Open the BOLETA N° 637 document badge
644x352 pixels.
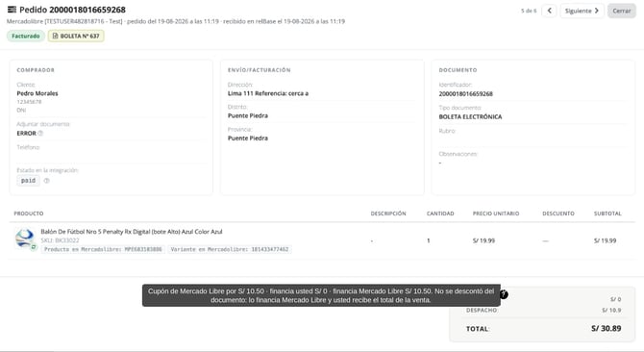tap(76, 37)
